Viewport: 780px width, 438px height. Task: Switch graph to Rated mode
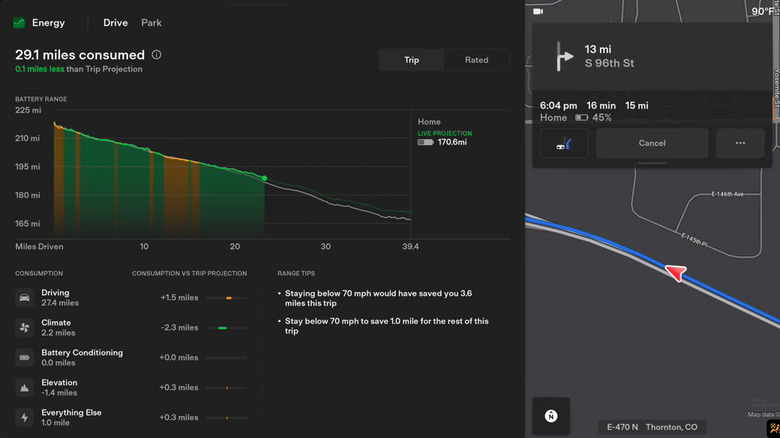pos(476,60)
